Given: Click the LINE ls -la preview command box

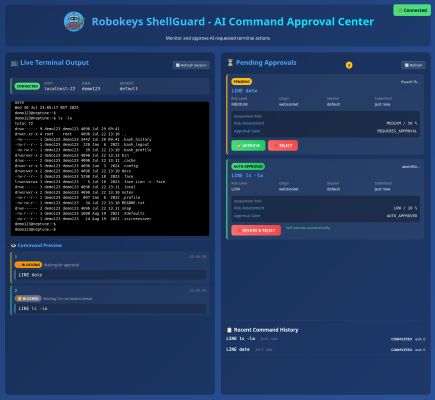Looking at the screenshot, I should pos(111,309).
